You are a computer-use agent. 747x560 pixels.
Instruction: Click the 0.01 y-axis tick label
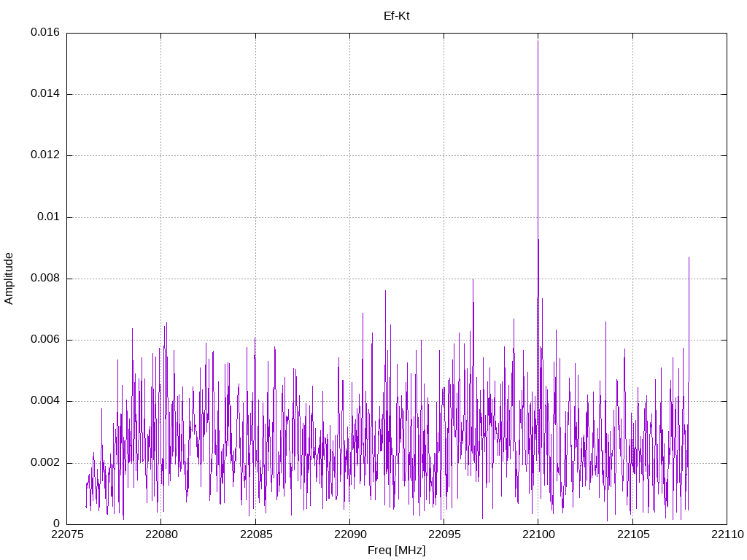tap(47, 217)
